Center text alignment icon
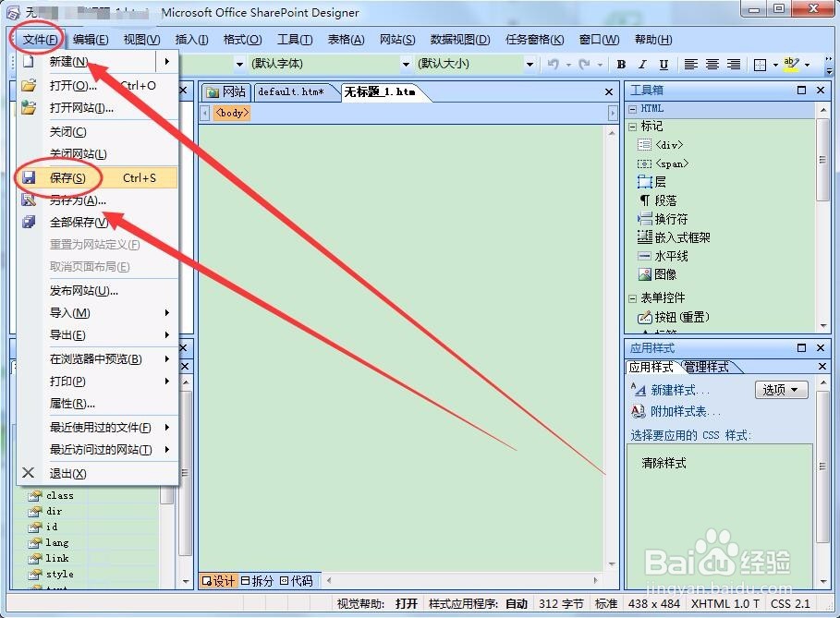 click(x=712, y=65)
